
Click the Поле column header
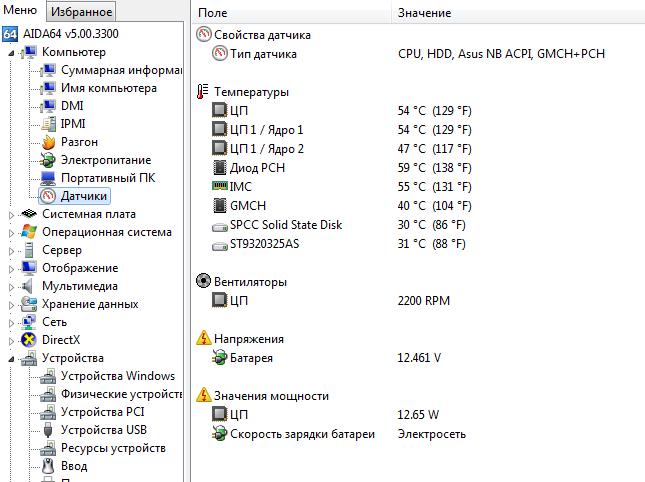pyautogui.click(x=212, y=13)
